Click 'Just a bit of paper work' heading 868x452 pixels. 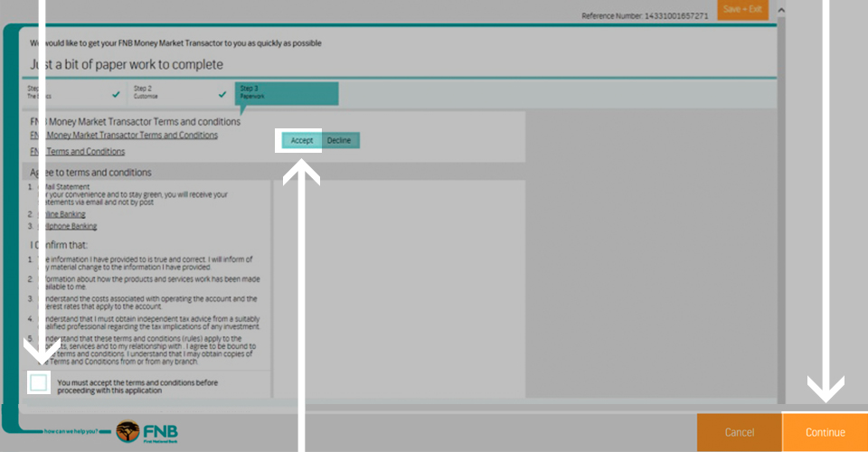127,65
